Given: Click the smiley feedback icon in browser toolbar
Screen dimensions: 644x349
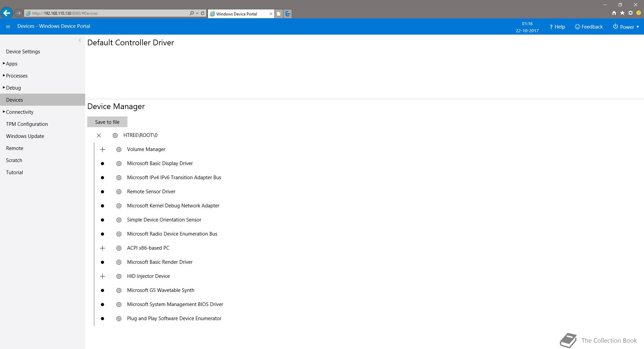Looking at the screenshot, I should pos(639,13).
